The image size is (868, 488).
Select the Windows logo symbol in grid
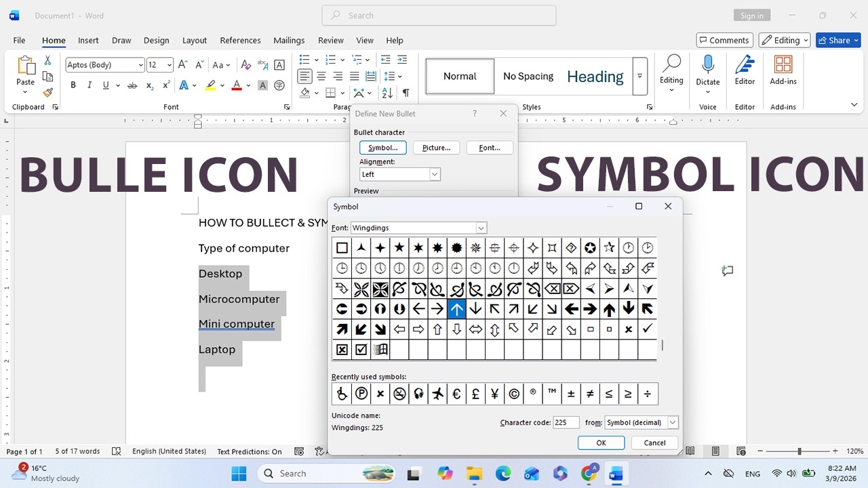(x=380, y=350)
